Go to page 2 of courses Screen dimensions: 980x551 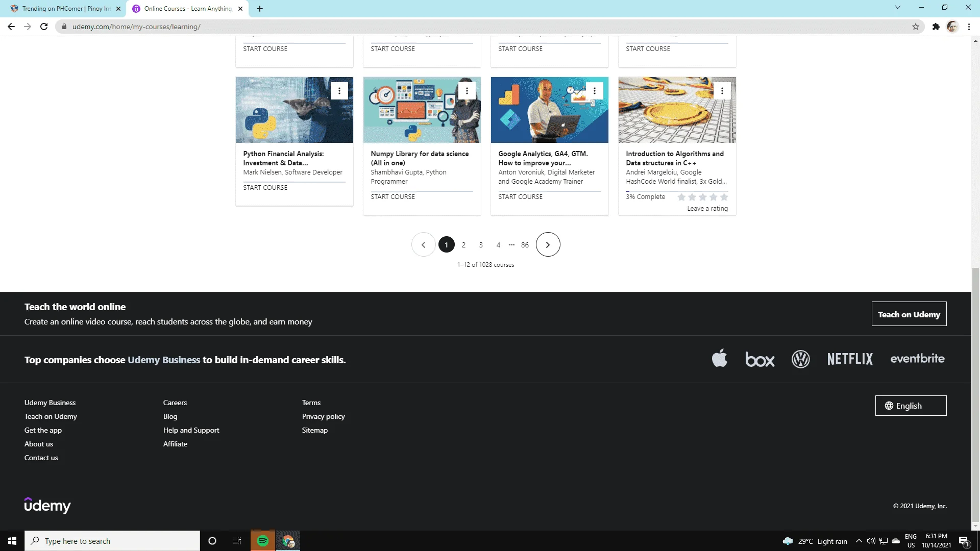[463, 245]
